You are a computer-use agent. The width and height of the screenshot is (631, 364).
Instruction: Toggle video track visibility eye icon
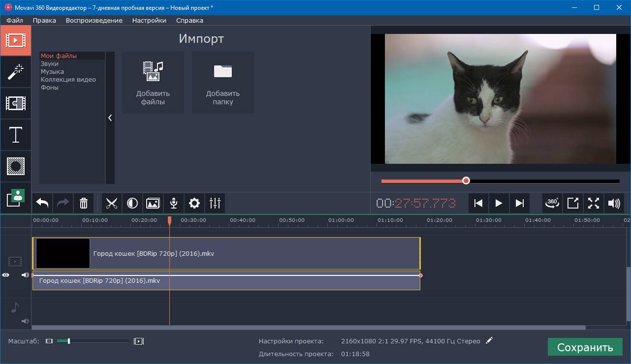point(6,275)
